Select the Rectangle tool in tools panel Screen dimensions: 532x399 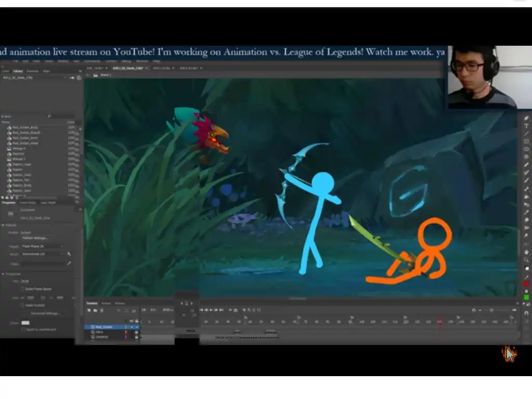[x=526, y=141]
